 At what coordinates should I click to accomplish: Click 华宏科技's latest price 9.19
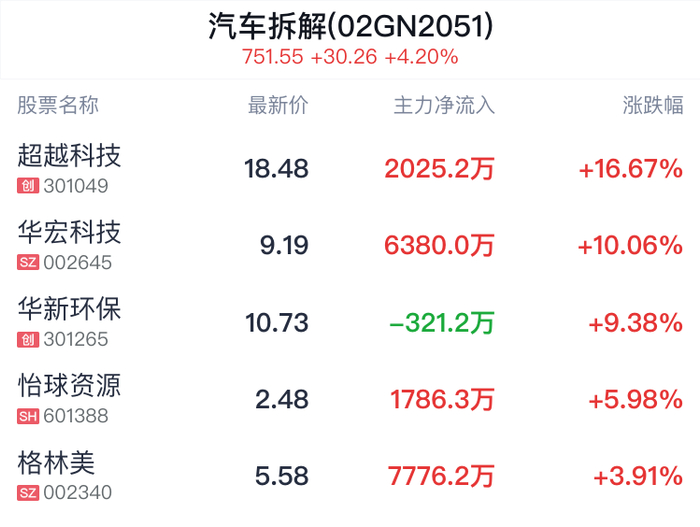tap(284, 246)
